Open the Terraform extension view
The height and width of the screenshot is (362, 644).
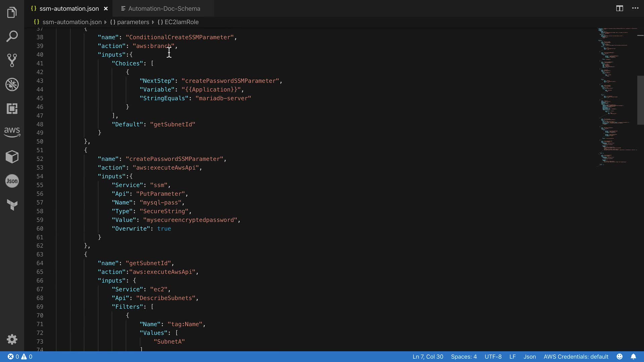(12, 204)
